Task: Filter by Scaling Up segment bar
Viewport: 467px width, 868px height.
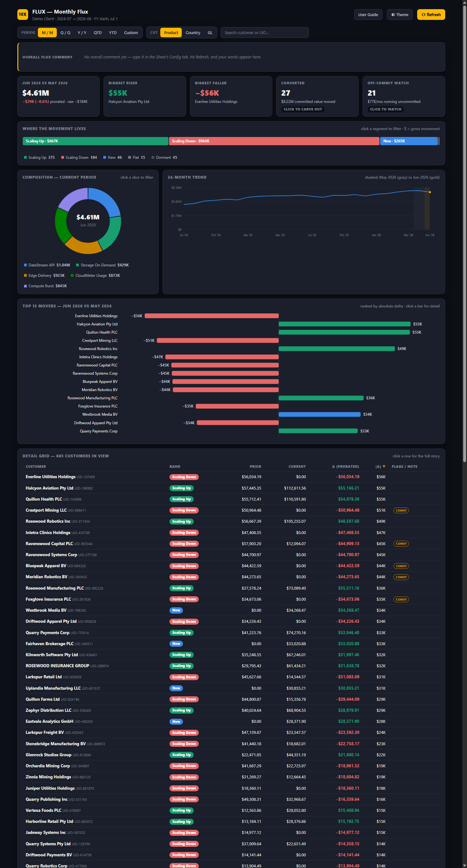Action: coord(95,141)
